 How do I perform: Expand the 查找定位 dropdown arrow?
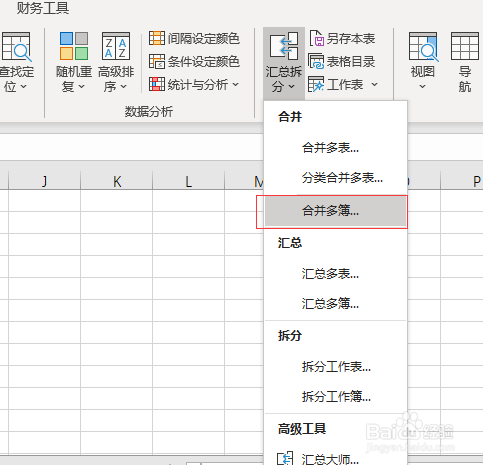pos(24,86)
